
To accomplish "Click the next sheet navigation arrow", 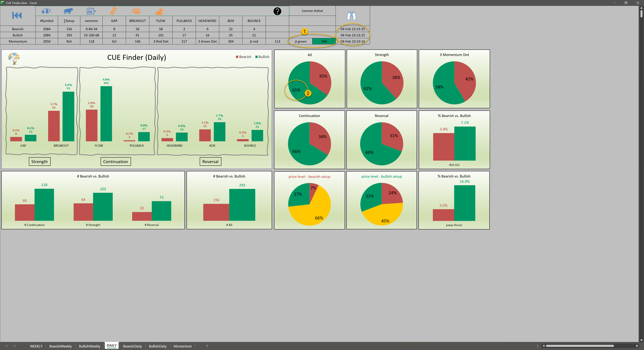I will point(15,346).
